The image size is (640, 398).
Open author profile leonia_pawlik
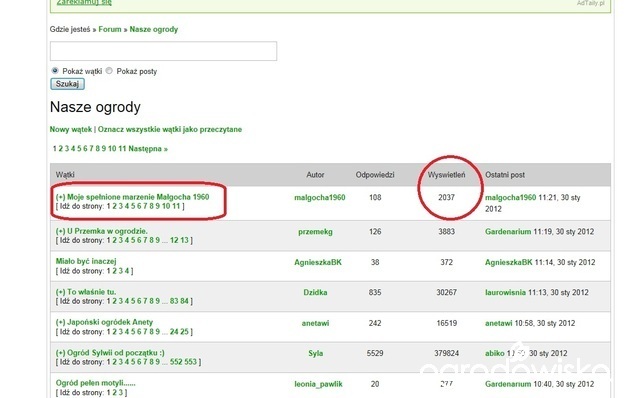[318, 384]
